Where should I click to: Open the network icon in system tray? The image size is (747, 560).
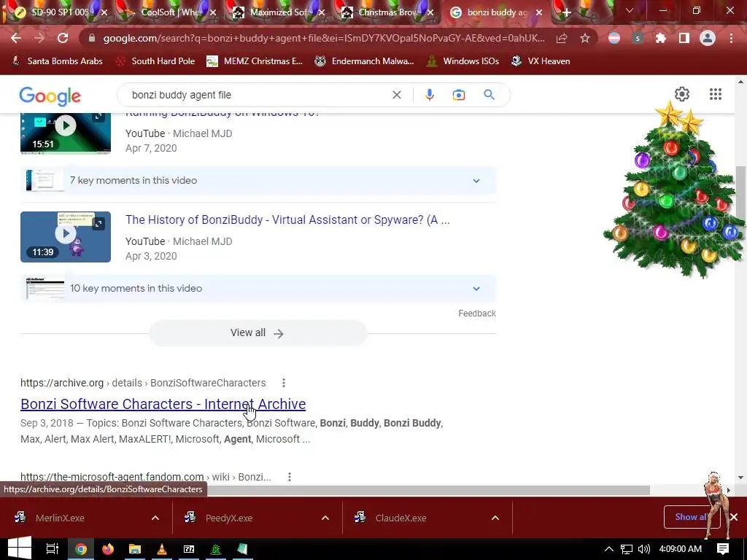(627, 549)
